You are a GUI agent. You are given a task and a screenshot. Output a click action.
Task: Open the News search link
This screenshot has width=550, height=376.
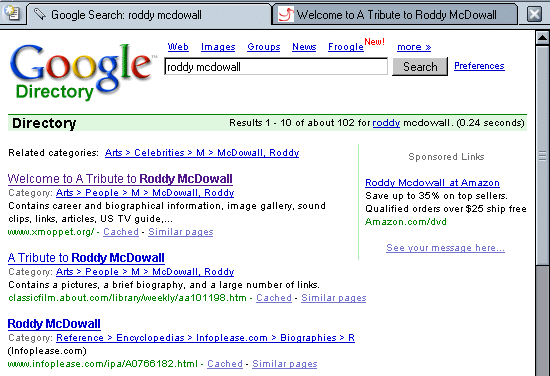click(304, 47)
